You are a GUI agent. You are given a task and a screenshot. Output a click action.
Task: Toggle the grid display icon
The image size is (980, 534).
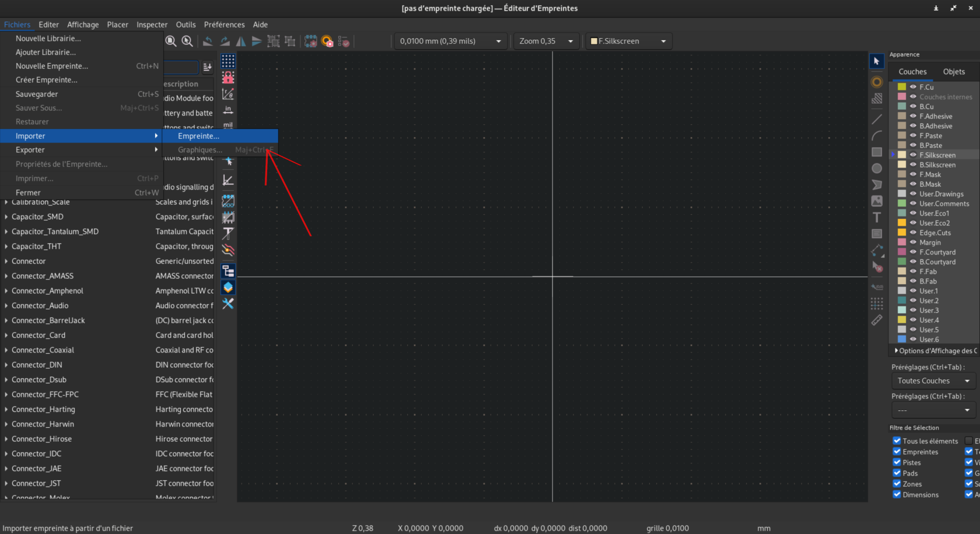click(x=228, y=61)
